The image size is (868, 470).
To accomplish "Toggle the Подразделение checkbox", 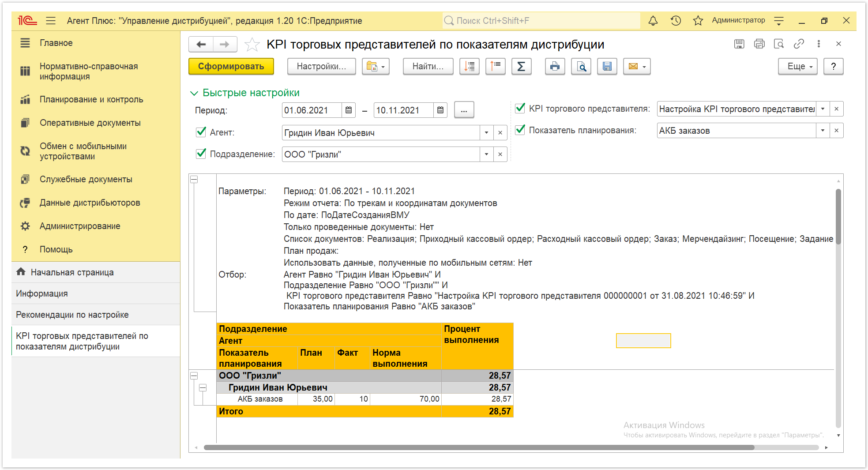I will [x=201, y=154].
